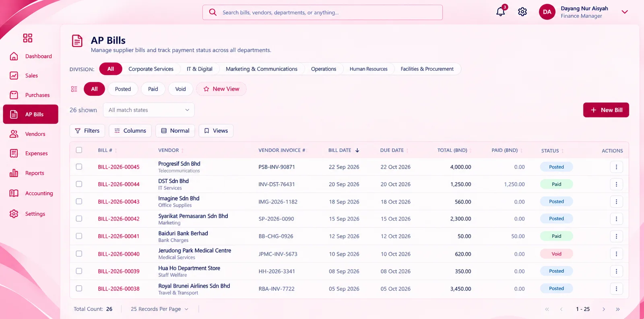Open the Normal density selector
644x319 pixels.
coord(175,131)
